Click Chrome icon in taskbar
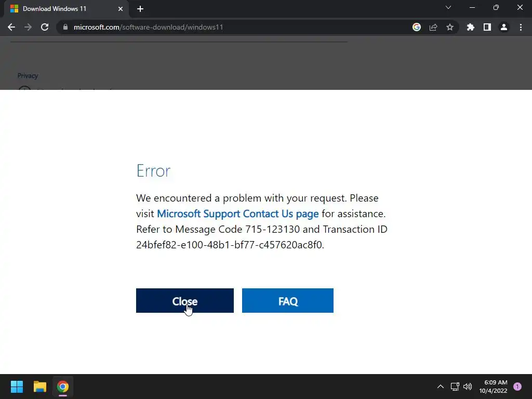The width and height of the screenshot is (532, 399). (x=63, y=387)
